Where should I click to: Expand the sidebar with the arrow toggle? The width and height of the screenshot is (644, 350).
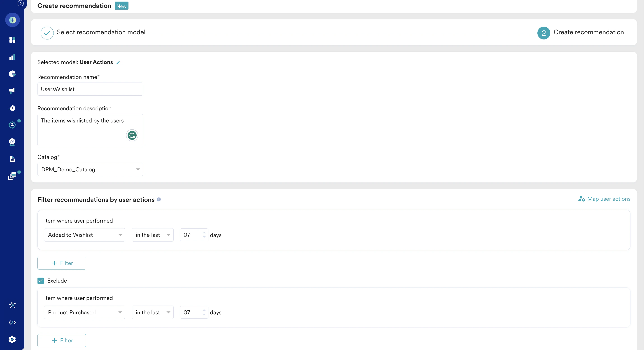pos(21,3)
